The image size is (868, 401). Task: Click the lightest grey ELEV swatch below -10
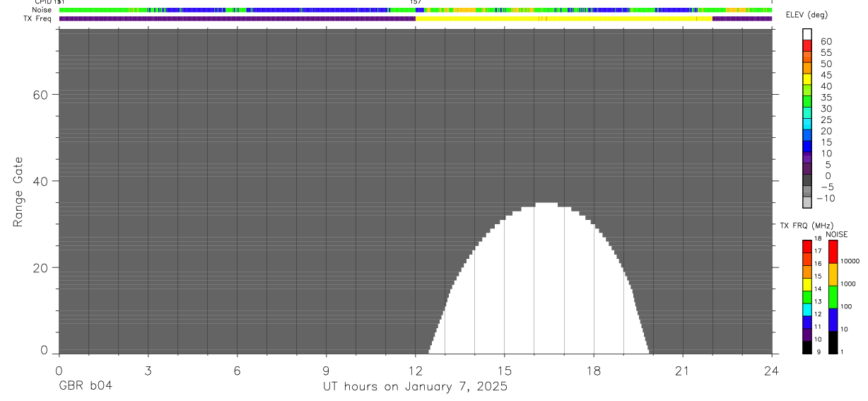(807, 202)
